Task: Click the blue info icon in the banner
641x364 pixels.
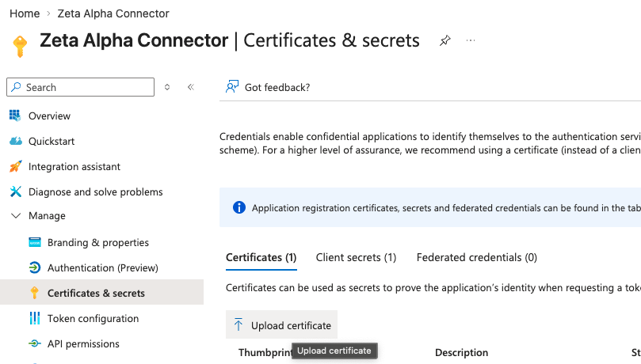Action: point(239,207)
